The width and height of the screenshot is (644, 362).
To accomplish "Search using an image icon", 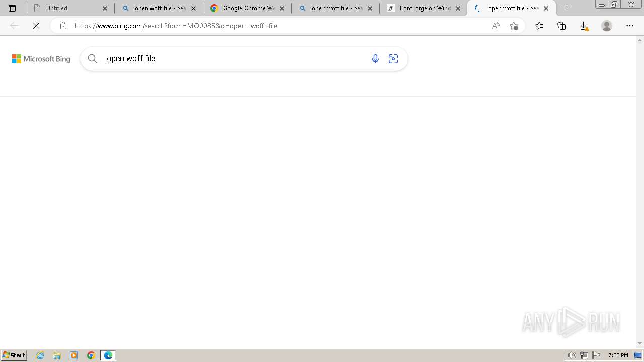I will point(393,59).
